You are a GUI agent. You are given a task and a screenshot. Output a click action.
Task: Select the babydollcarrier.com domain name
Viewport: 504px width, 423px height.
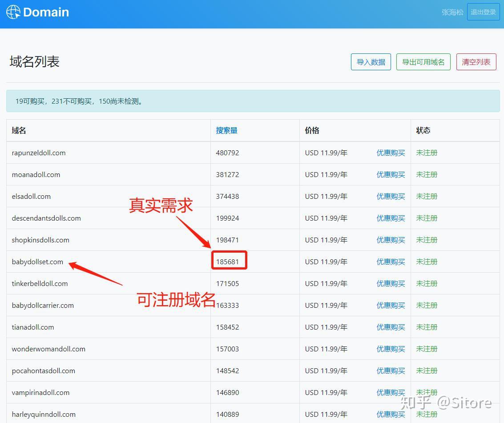coord(43,306)
